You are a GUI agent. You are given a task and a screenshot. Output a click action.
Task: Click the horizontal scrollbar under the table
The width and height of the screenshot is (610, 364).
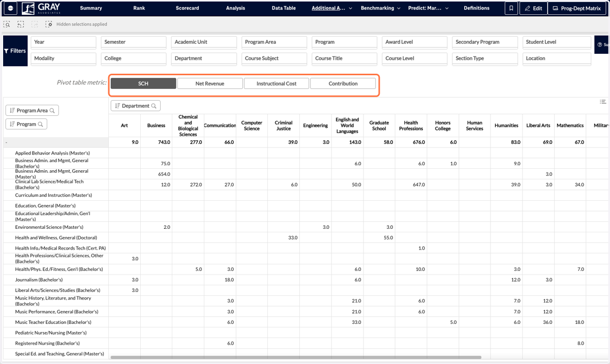click(295, 357)
